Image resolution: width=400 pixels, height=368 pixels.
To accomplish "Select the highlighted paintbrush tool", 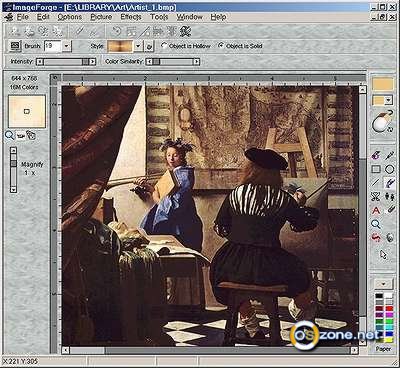I will 390,183.
